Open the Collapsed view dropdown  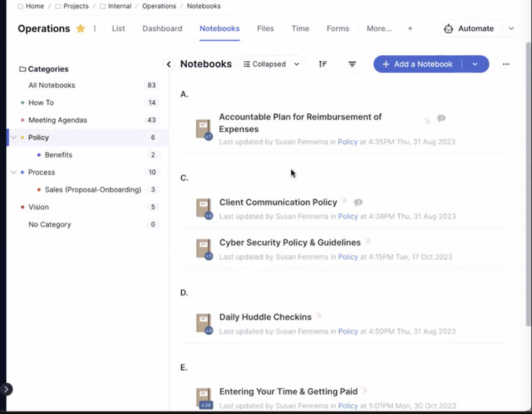point(271,64)
